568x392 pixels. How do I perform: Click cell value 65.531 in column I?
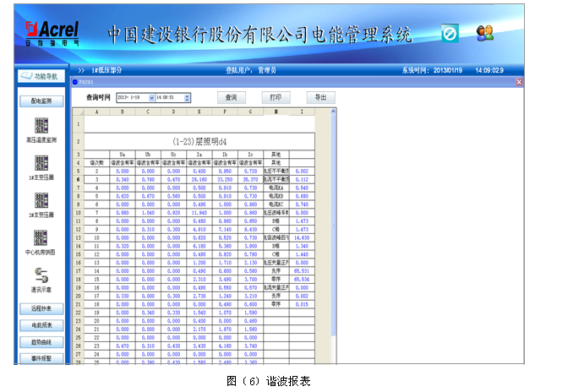click(x=302, y=271)
